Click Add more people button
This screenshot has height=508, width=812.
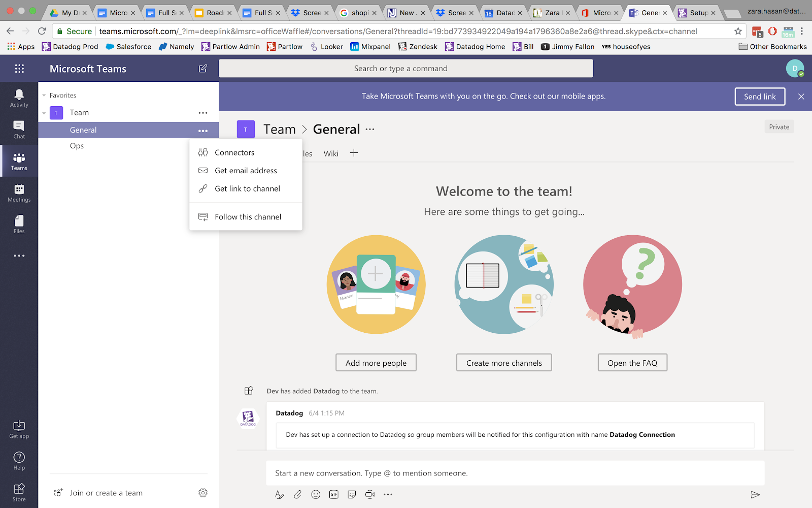[x=376, y=363]
